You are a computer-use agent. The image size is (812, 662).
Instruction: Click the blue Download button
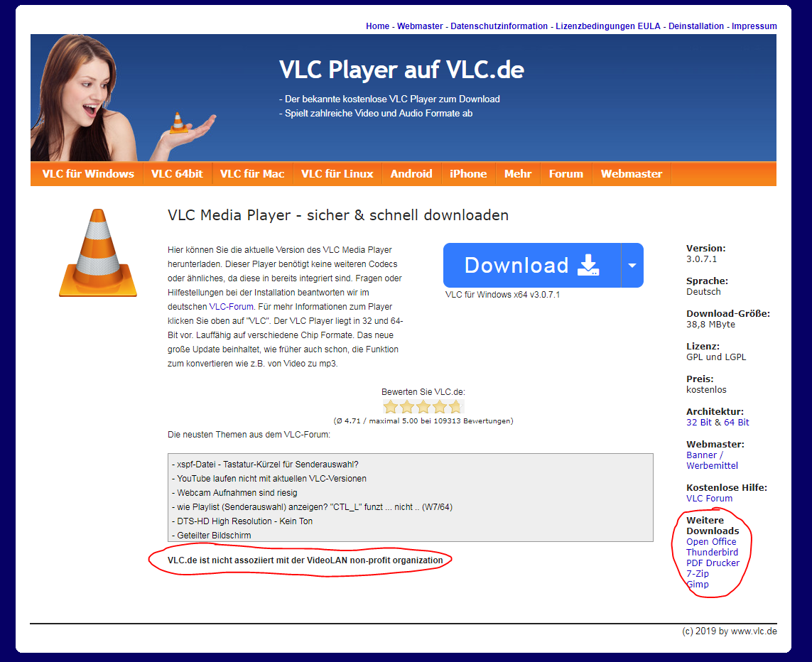click(532, 265)
